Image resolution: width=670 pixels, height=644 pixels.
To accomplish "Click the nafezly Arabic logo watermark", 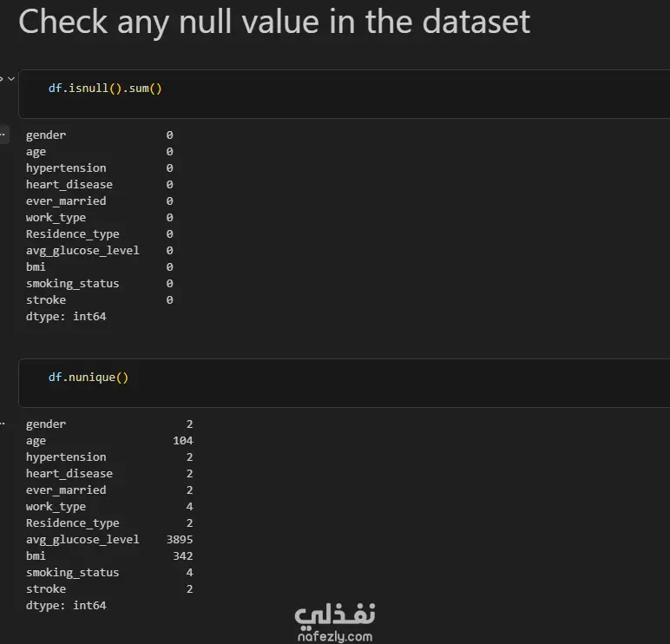I will coord(335,616).
